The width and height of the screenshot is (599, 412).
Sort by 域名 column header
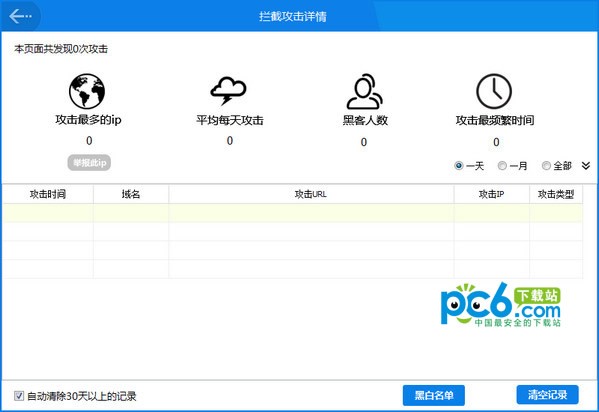(x=131, y=194)
